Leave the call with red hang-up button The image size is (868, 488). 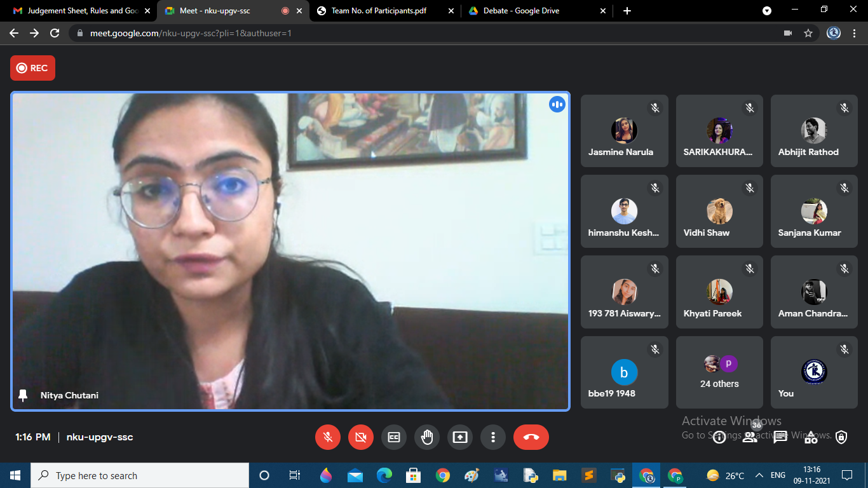click(531, 437)
